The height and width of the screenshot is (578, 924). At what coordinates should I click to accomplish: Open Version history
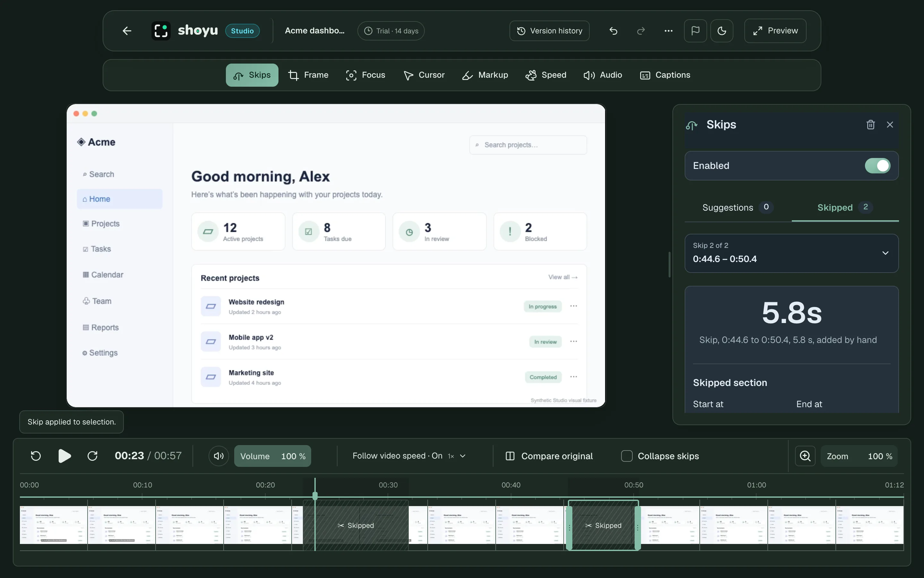[550, 31]
